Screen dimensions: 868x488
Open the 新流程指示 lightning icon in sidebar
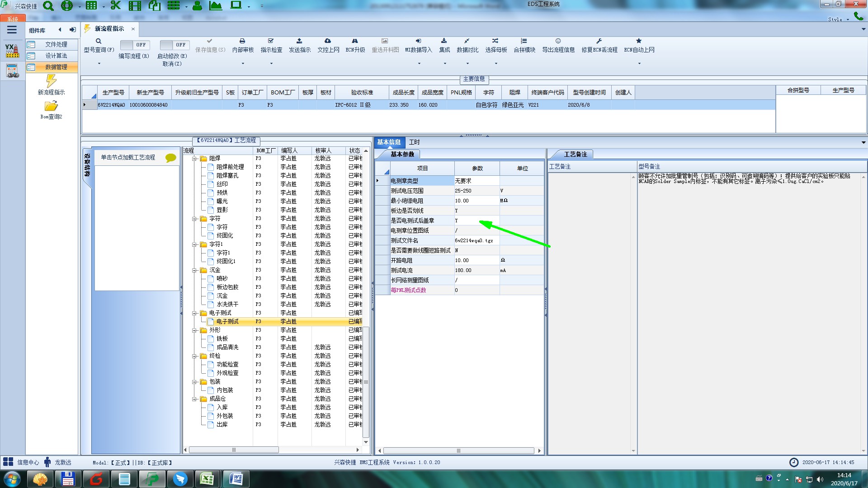click(51, 81)
